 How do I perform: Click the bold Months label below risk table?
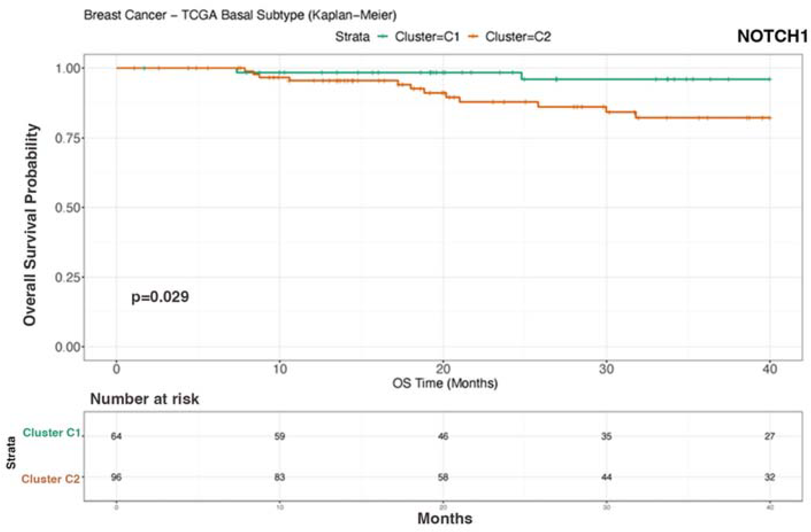pos(445,518)
